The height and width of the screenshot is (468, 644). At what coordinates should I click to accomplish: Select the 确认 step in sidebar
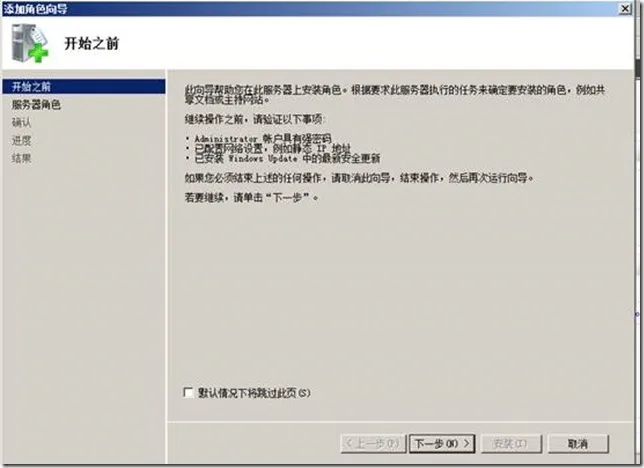click(x=21, y=122)
